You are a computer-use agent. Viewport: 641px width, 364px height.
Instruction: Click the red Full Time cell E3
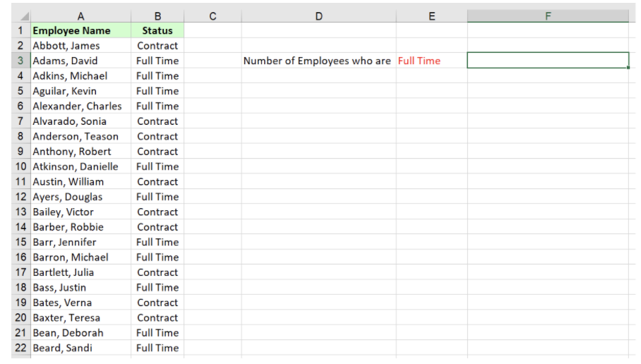[x=432, y=61]
